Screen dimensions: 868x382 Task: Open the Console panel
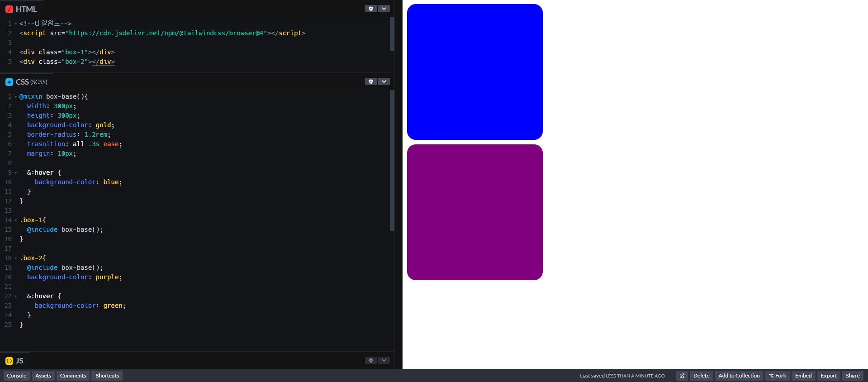17,376
